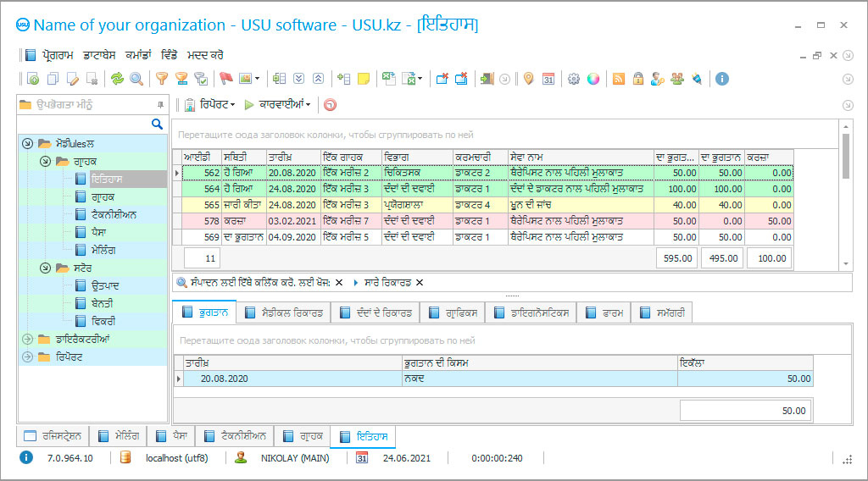Click the yellow sticky note icon
This screenshot has height=481, width=868.
pos(364,79)
